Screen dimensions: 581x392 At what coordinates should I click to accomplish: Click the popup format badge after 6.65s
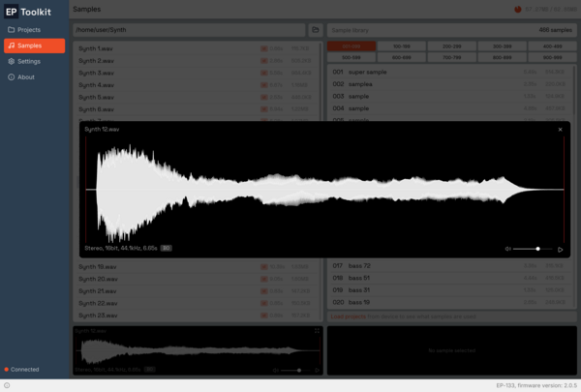[x=166, y=248]
